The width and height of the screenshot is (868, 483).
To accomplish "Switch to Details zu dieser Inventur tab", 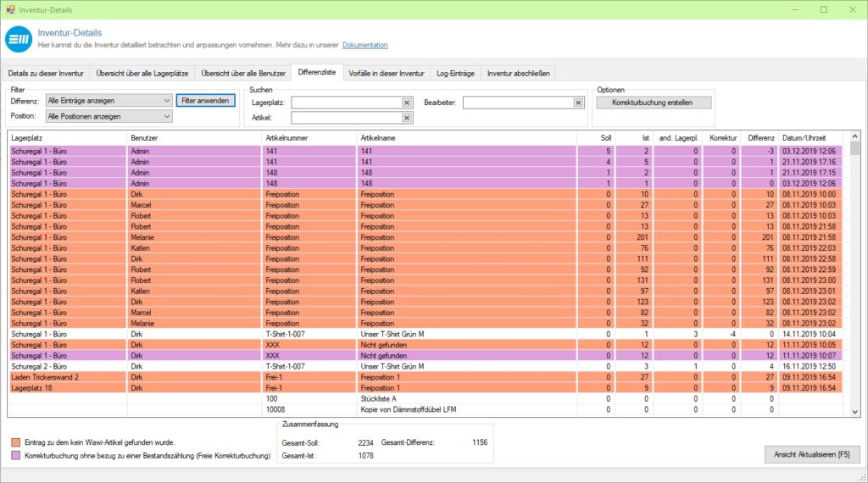I will click(46, 74).
